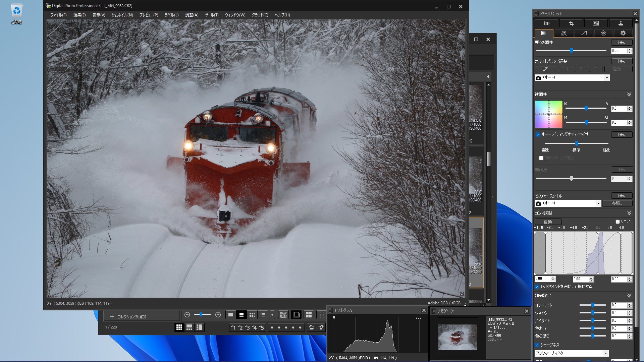Collapse the ガンマ調整 gamma section
Image resolution: width=644 pixels, height=362 pixels.
629,213
